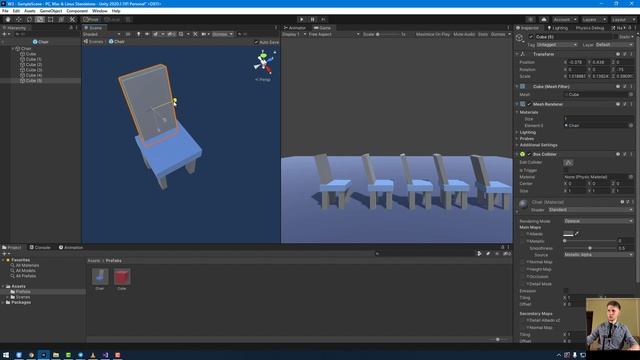Click the Albedo color swatch
640x360 pixels.
pyautogui.click(x=568, y=234)
